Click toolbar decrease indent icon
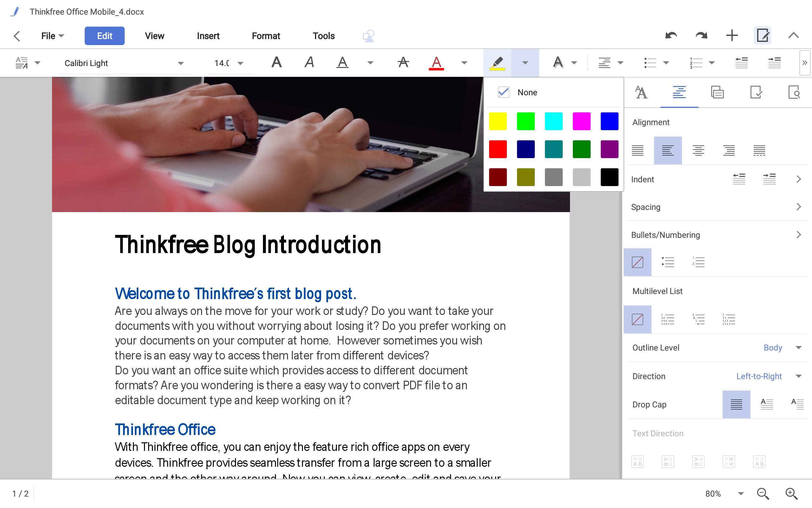The image size is (812, 508). (742, 63)
